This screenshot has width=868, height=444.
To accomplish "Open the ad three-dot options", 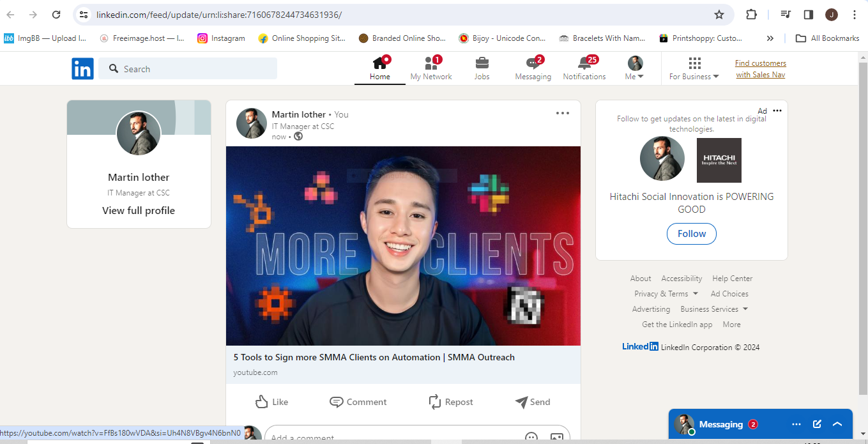I will (x=777, y=111).
